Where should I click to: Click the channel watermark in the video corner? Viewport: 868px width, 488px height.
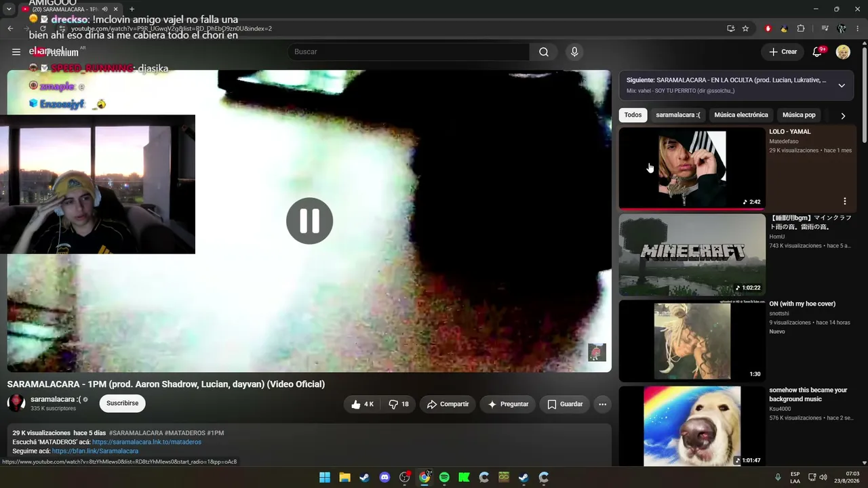597,352
